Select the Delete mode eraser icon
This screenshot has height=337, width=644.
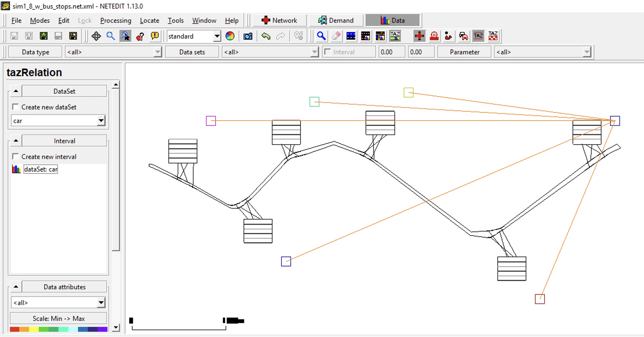[336, 36]
